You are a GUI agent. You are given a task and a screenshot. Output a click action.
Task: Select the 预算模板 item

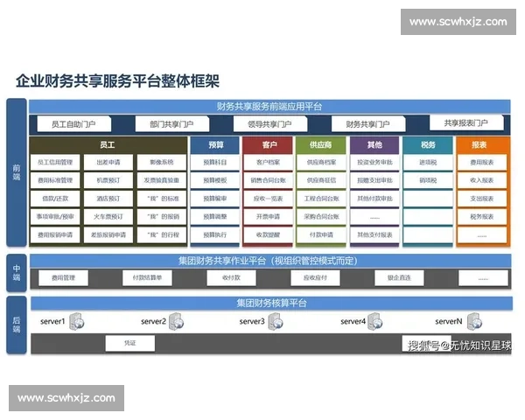pyautogui.click(x=215, y=180)
